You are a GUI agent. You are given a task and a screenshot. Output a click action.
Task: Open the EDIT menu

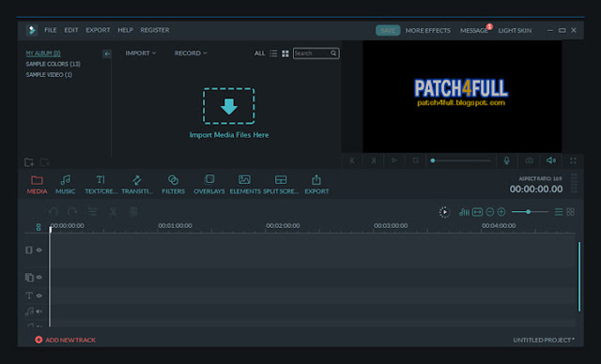[x=71, y=30]
